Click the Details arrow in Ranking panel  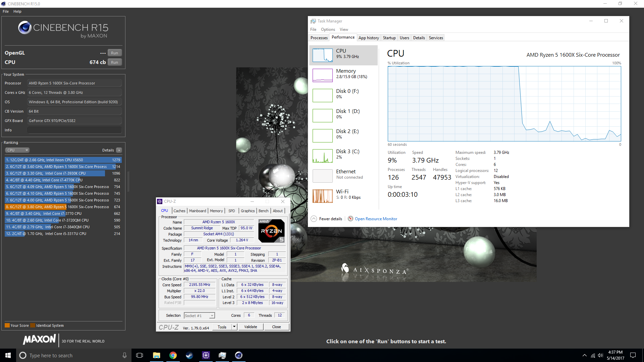pos(119,150)
